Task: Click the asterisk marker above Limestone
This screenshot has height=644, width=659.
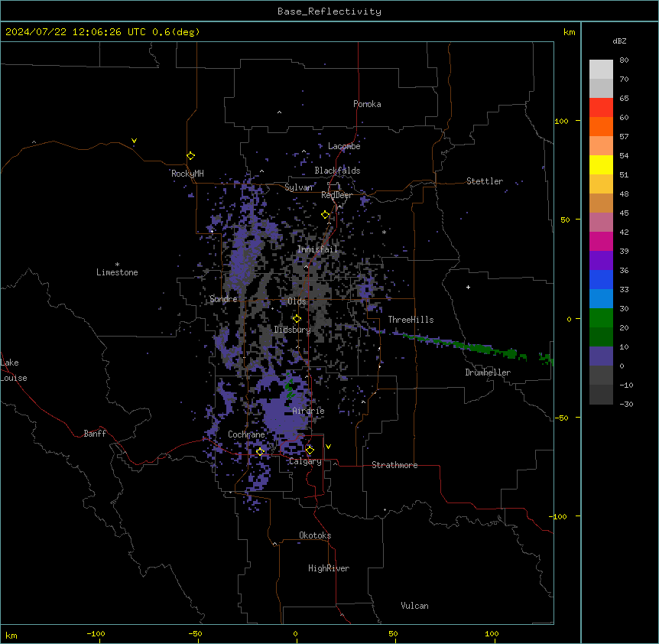Action: (x=117, y=265)
